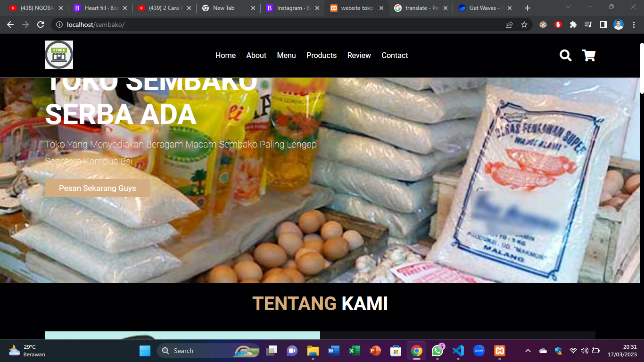Open WhatsApp from the taskbar

(438, 351)
